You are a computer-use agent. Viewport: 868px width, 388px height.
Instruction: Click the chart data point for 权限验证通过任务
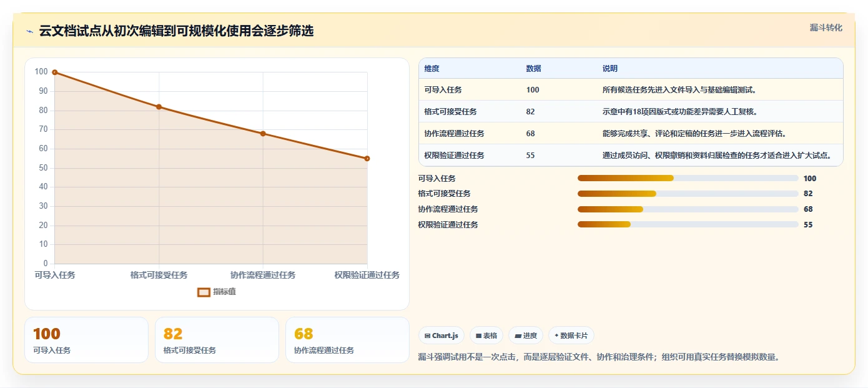pos(367,159)
